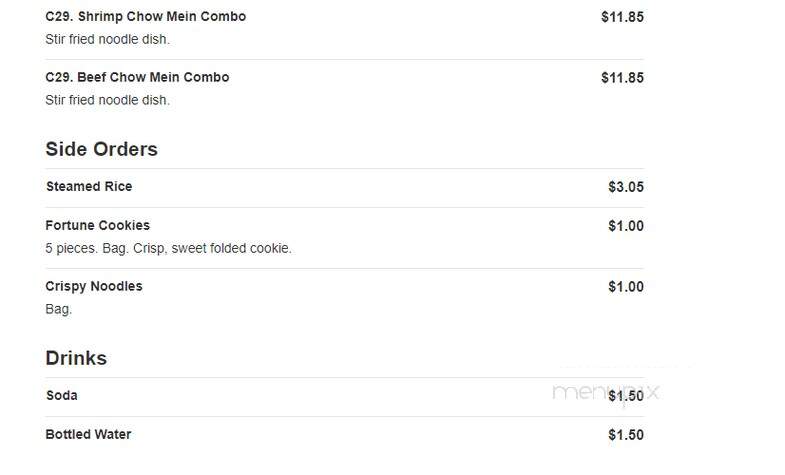This screenshot has height=475, width=785.
Task: Click Stir fried noodle dish under Shrimp combo
Action: [108, 39]
